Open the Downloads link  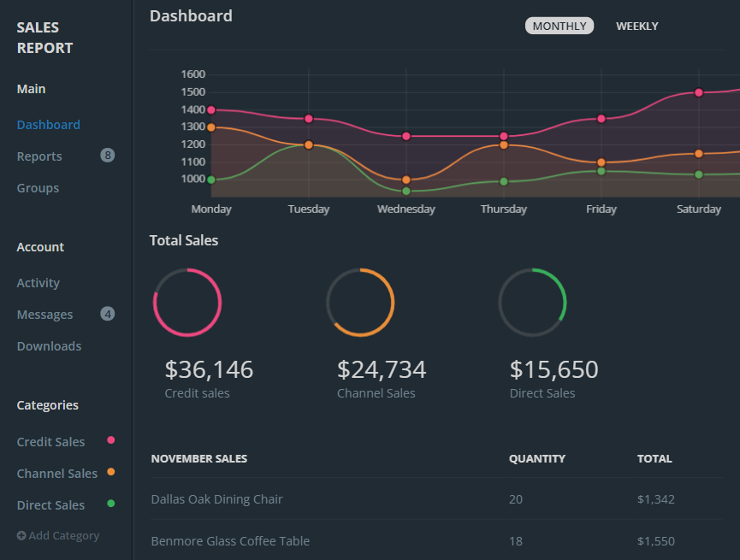point(49,346)
